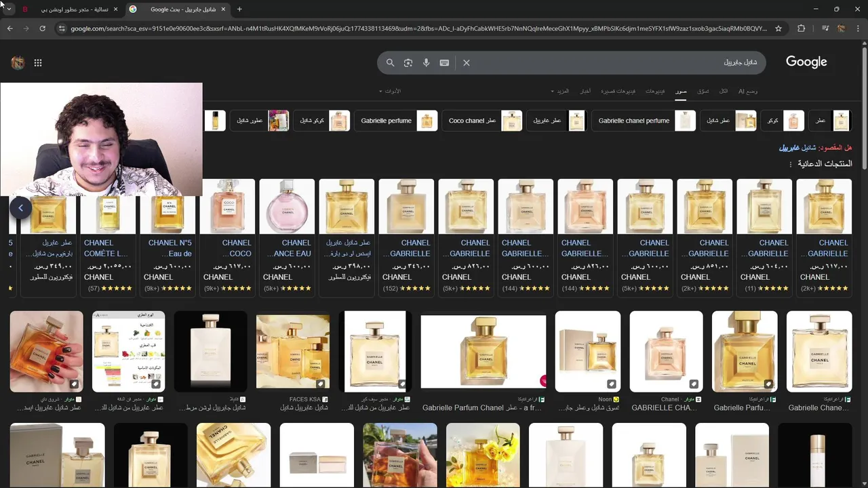Click the address bar URL

pyautogui.click(x=418, y=28)
